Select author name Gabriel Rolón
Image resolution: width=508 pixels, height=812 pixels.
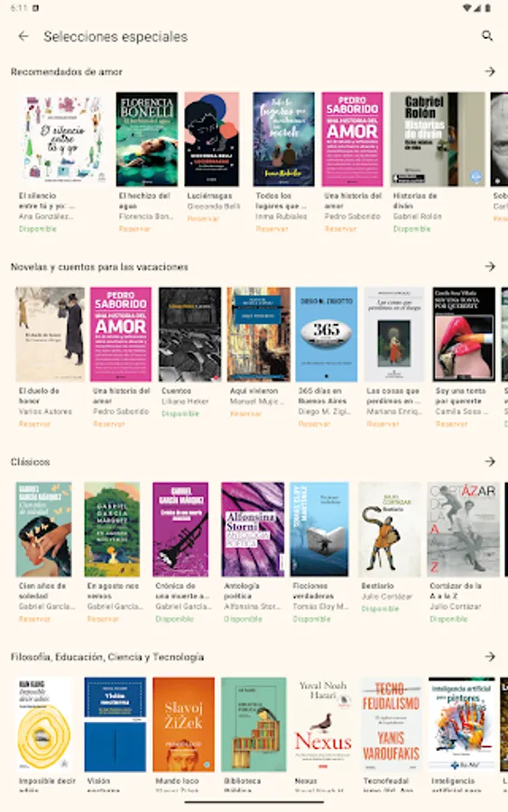coord(418,217)
